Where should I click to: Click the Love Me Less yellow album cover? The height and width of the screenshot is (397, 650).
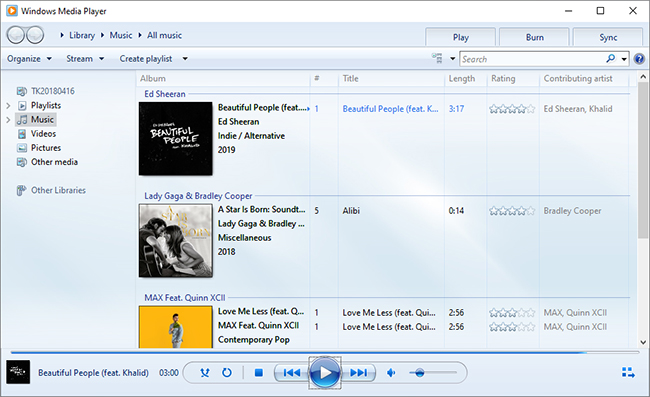click(175, 327)
